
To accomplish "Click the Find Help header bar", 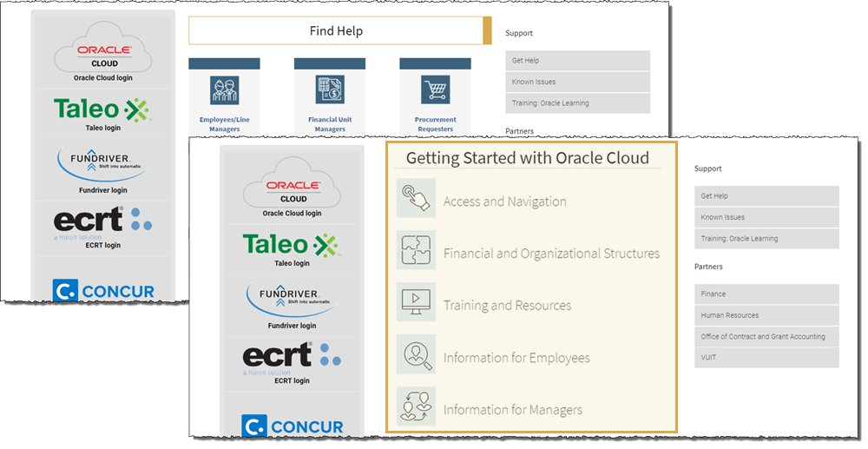I will pyautogui.click(x=336, y=31).
